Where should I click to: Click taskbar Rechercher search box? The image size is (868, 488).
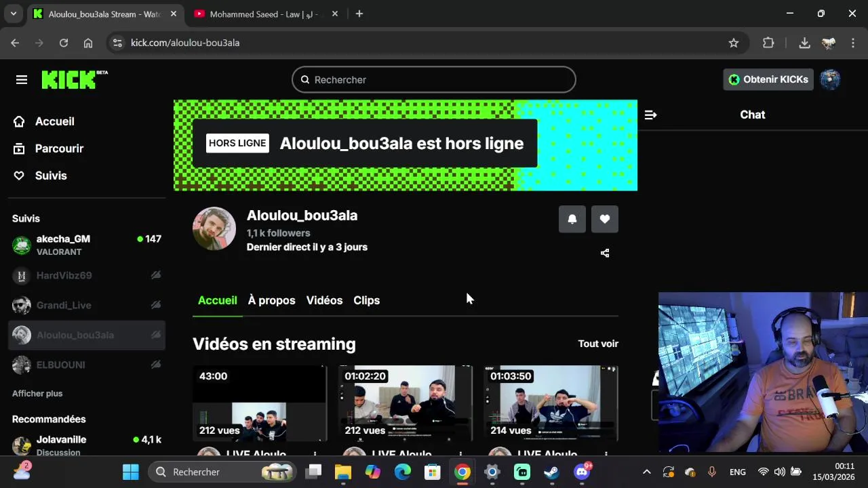point(223,472)
